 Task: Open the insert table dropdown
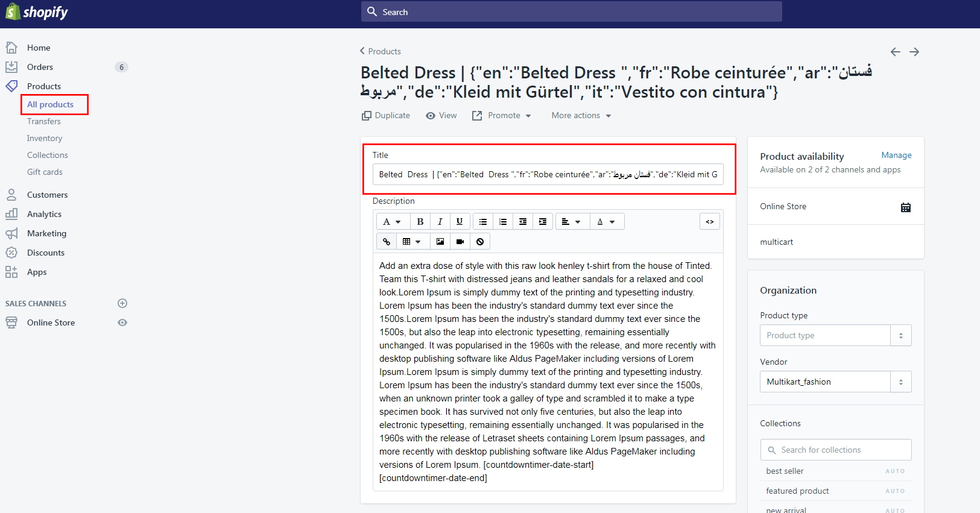pyautogui.click(x=413, y=242)
